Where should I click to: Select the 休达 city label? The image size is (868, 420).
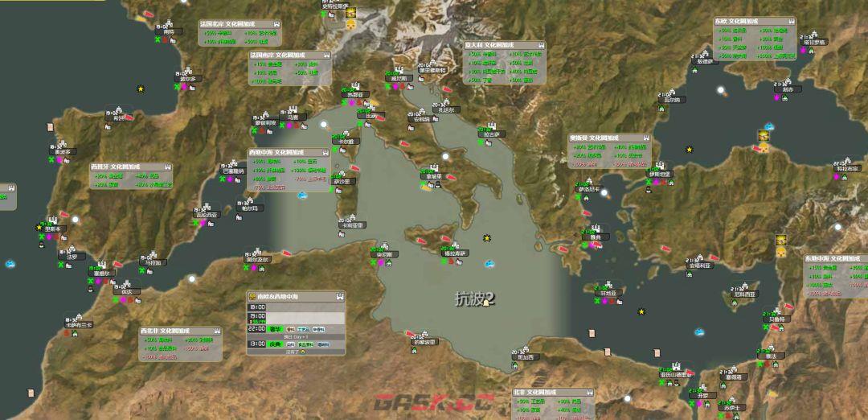tap(127, 291)
